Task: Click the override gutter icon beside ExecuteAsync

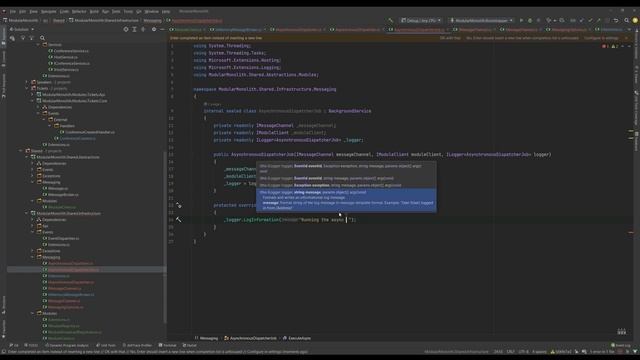Action: (179, 205)
